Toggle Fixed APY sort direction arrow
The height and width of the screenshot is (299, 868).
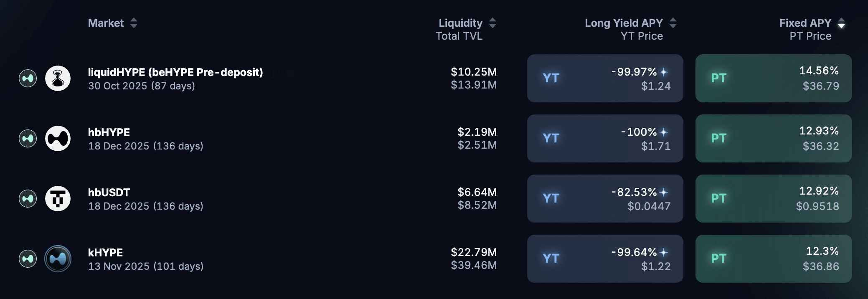(x=841, y=23)
